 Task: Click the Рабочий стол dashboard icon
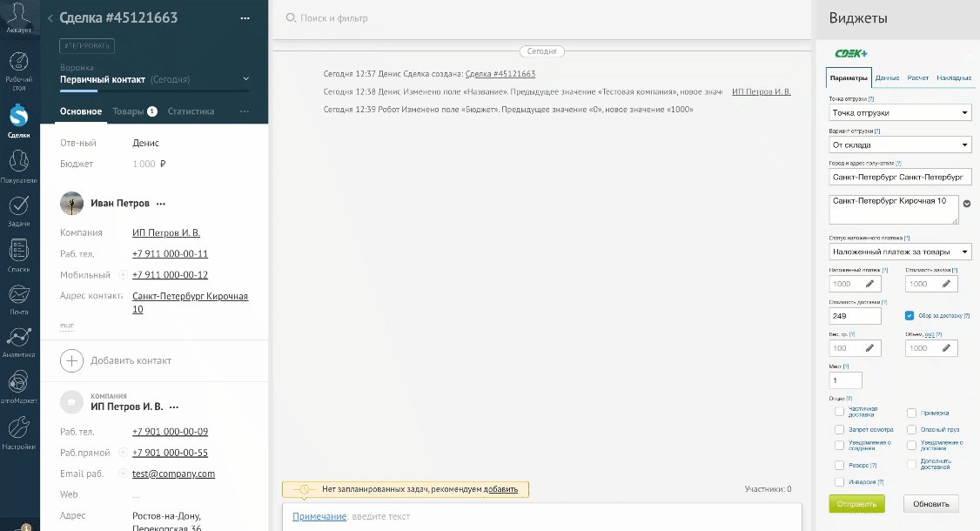tap(18, 67)
